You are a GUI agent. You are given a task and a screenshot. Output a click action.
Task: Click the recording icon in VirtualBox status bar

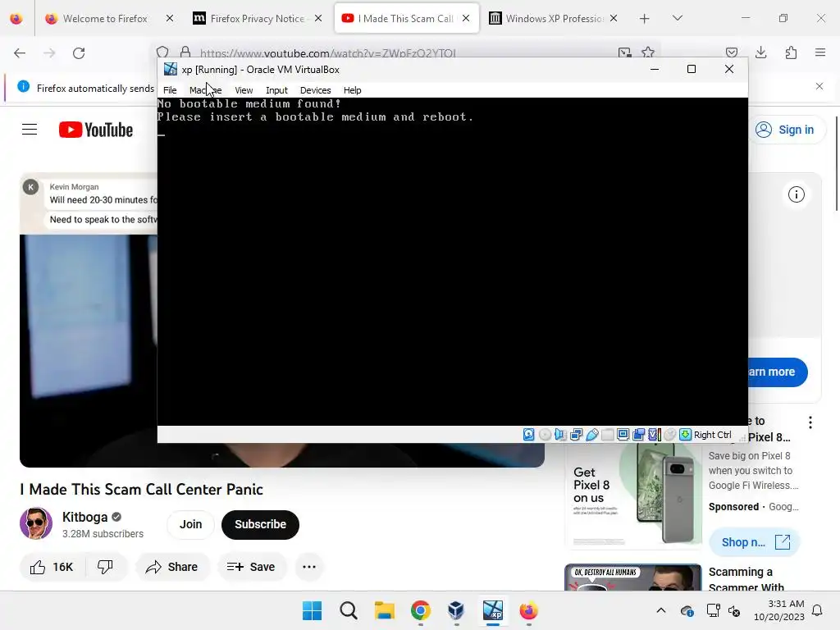638,435
